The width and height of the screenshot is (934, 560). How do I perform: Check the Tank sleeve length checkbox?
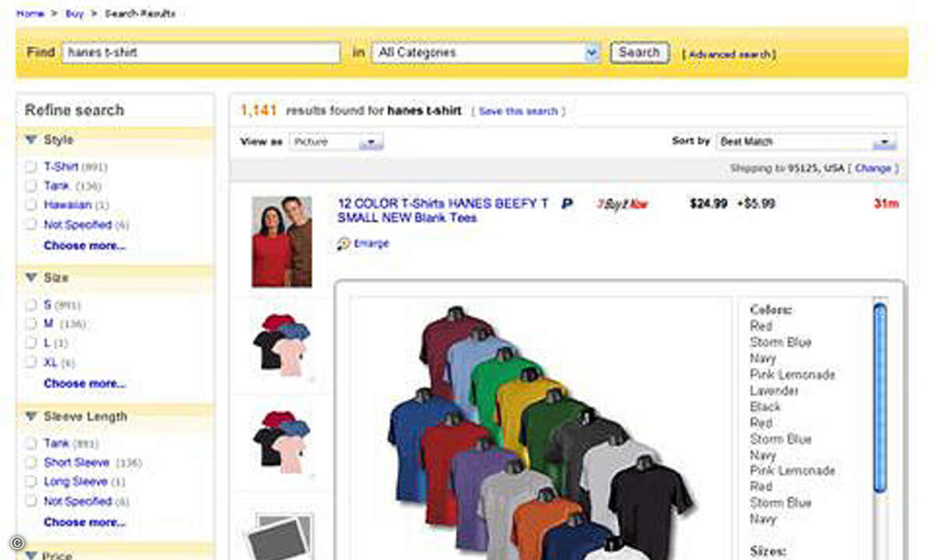(x=31, y=443)
